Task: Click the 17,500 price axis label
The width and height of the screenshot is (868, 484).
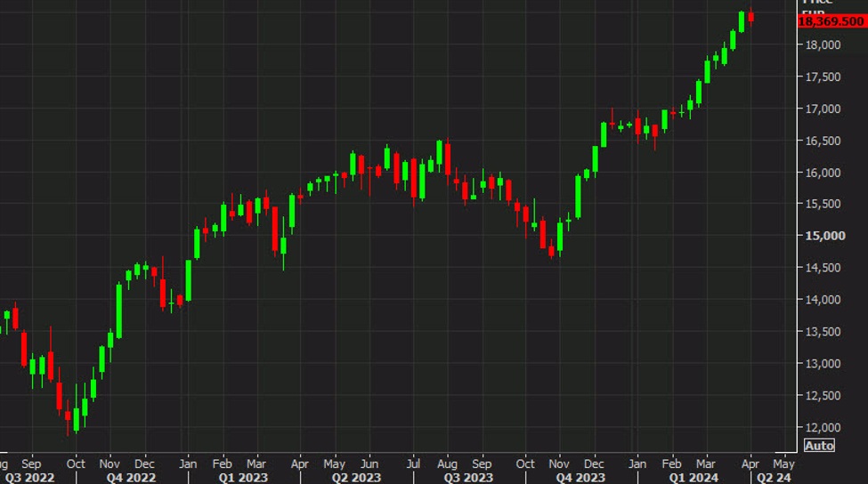Action: point(823,77)
